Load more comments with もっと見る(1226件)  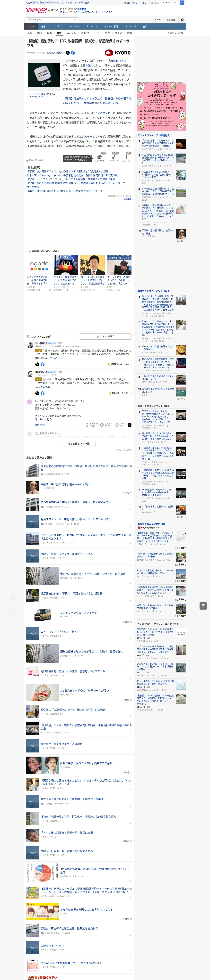[79, 444]
